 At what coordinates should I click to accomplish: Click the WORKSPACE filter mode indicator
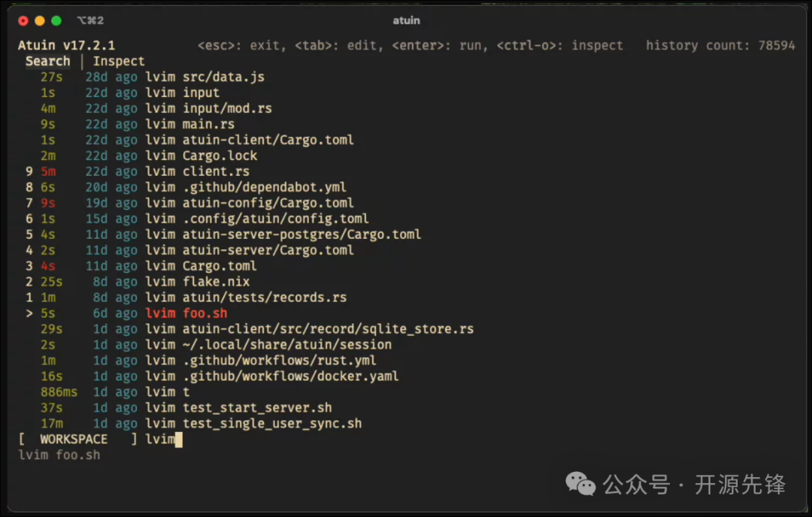(74, 439)
